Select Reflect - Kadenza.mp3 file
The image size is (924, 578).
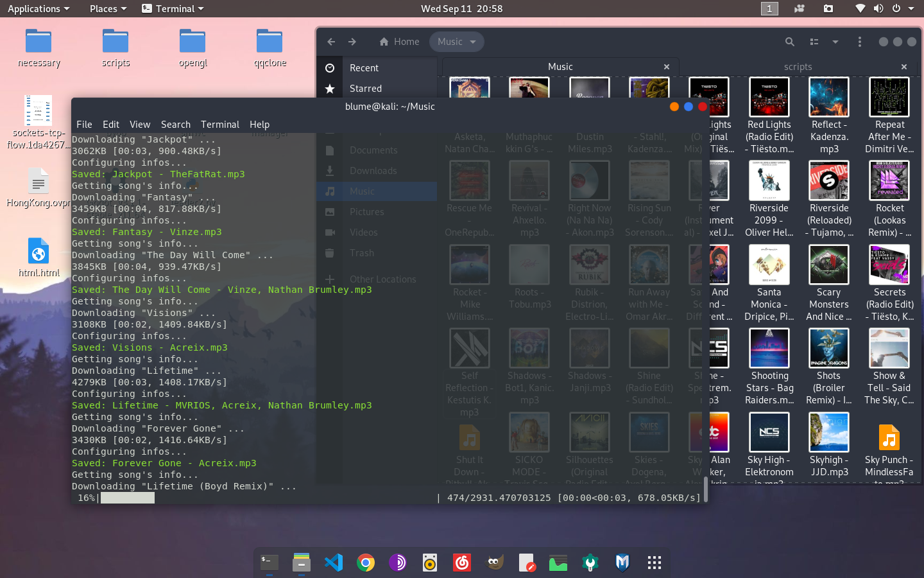coord(829,116)
